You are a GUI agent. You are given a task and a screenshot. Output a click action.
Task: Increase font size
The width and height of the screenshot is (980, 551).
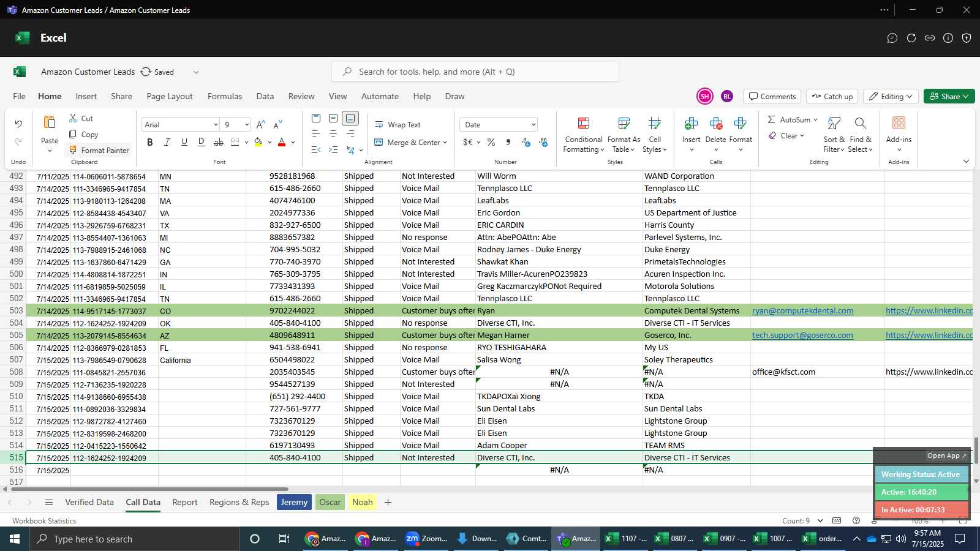[261, 124]
